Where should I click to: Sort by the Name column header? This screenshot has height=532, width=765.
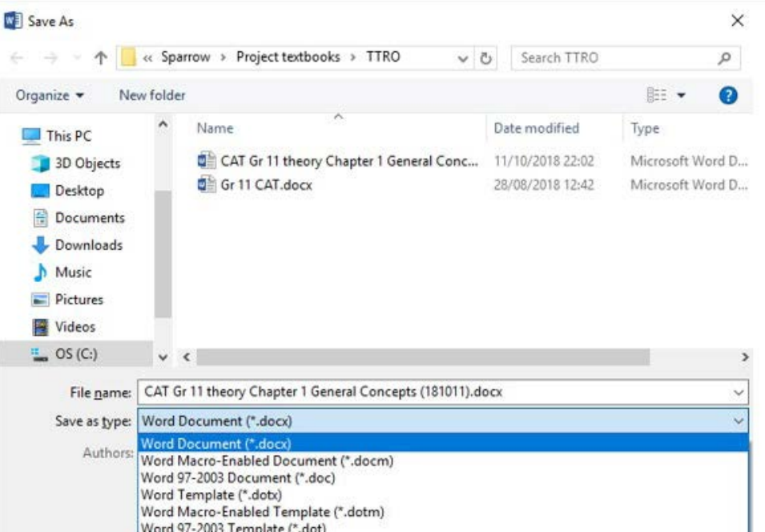(x=215, y=128)
